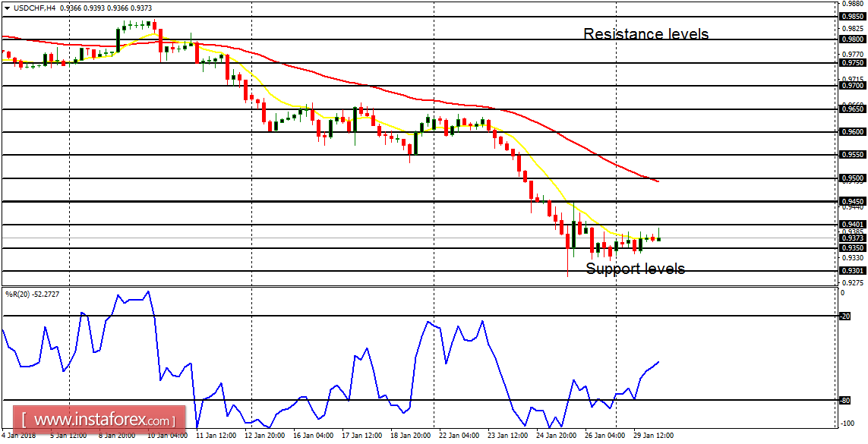Click the 0.9770 axis value
Viewport: 868px width, 444px height.
click(x=853, y=54)
